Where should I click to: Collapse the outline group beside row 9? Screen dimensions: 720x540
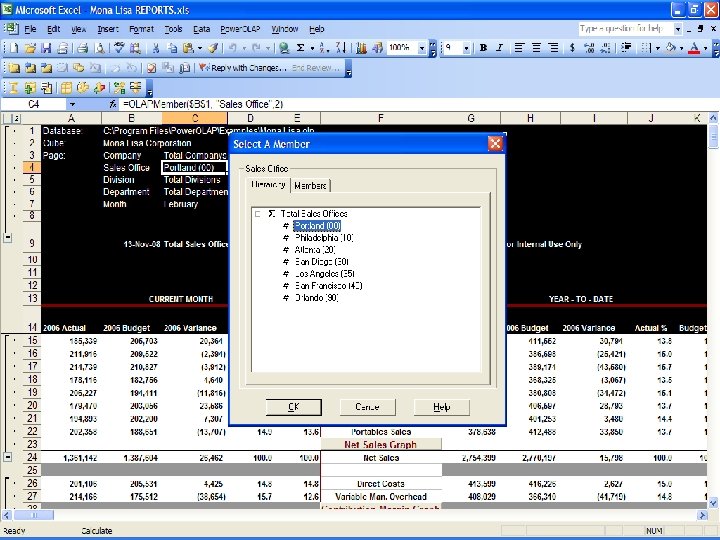coord(7,238)
